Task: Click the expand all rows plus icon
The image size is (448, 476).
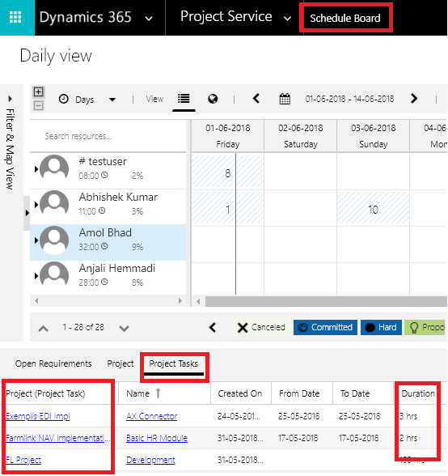Action: 38,91
